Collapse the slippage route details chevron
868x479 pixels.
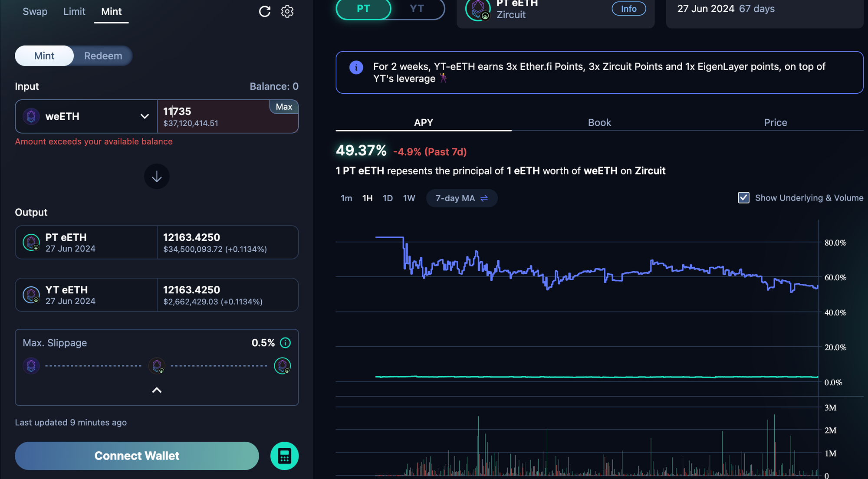tap(157, 390)
